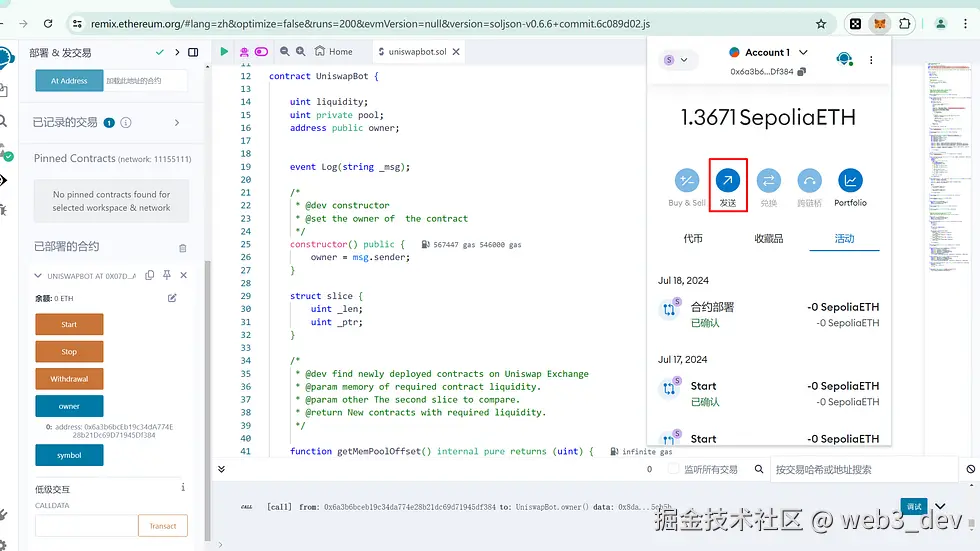Open the Chrome three-dot menu
This screenshot has height=551, width=980.
click(966, 24)
